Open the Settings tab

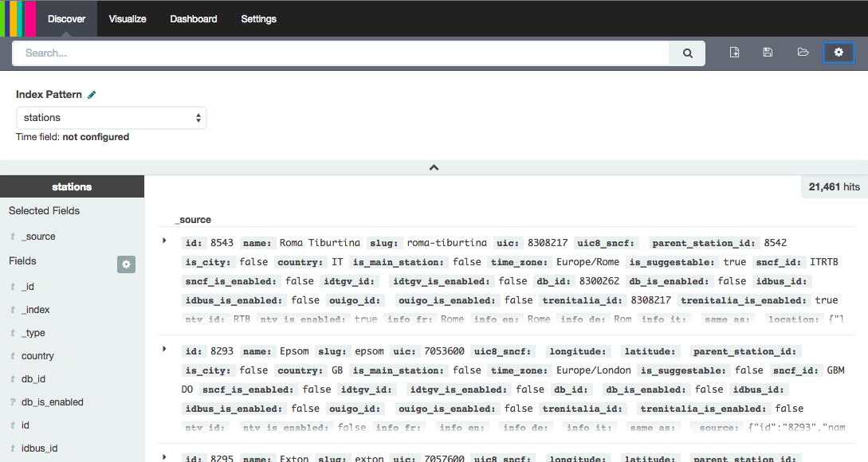[258, 19]
